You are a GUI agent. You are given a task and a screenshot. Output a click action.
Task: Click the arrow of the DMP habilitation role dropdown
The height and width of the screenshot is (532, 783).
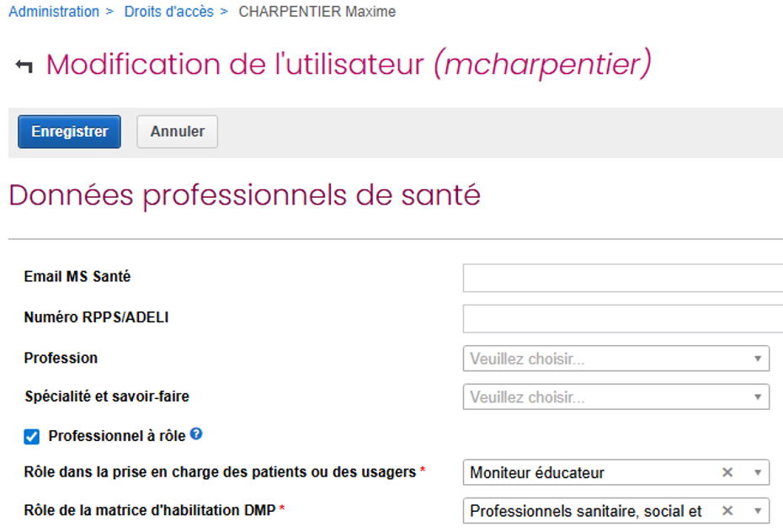tap(757, 510)
